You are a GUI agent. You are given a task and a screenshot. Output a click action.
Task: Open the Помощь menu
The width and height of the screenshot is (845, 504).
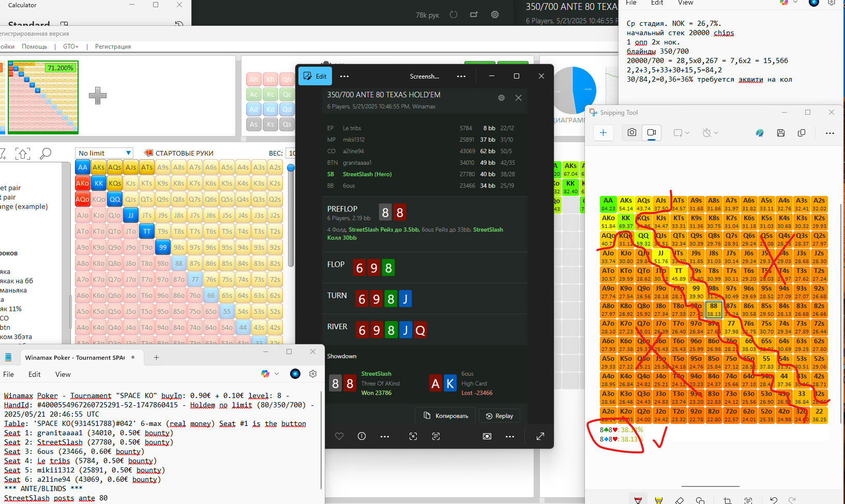click(35, 47)
